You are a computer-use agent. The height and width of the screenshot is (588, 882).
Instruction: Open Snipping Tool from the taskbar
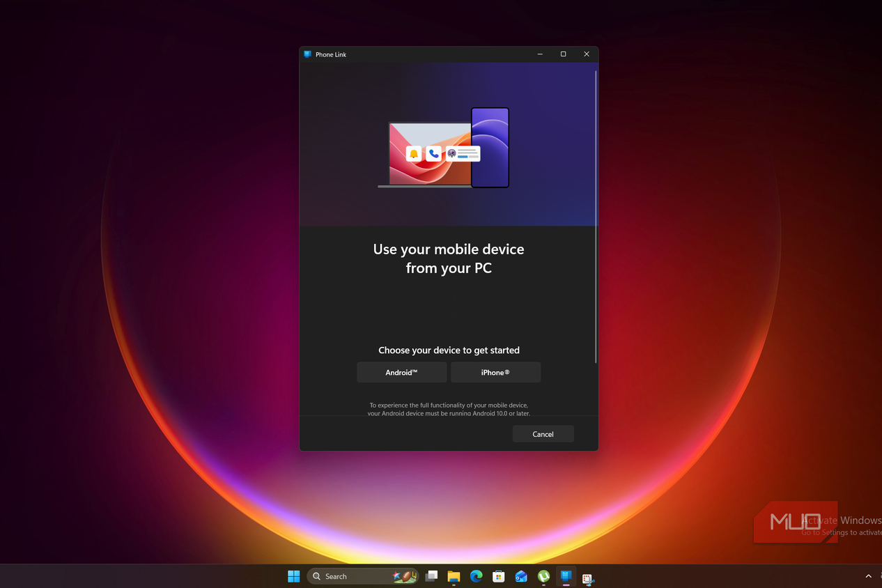pos(588,578)
